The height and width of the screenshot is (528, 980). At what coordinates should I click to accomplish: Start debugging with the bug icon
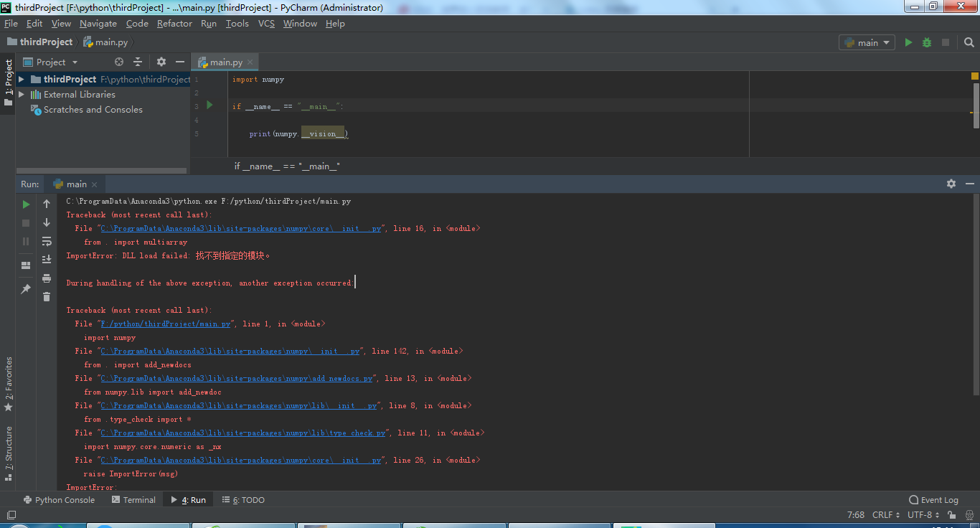coord(927,42)
